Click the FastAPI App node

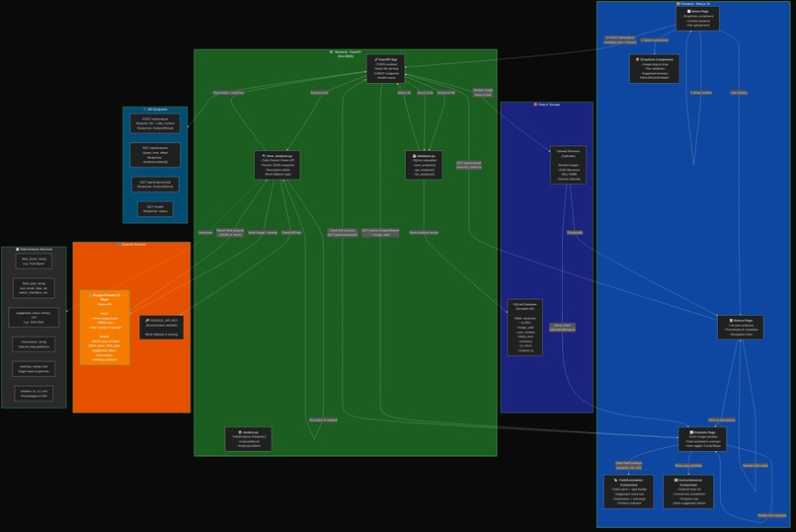point(386,69)
